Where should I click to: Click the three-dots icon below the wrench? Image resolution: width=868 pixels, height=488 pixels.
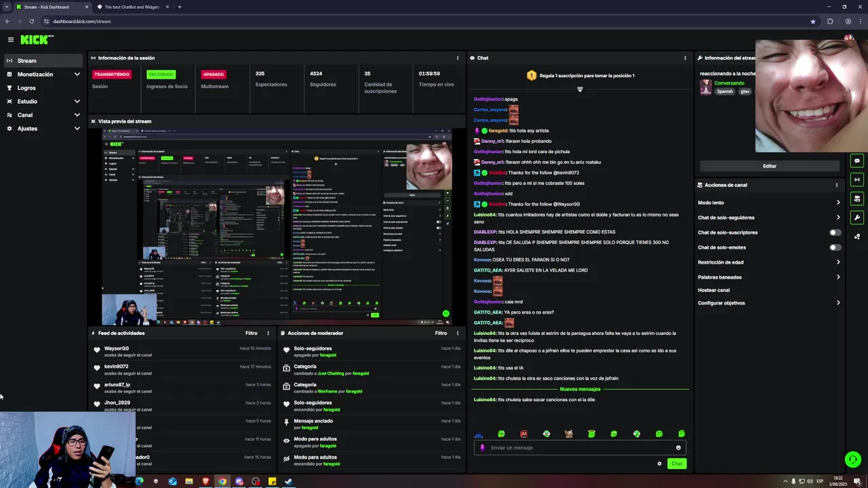[857, 237]
